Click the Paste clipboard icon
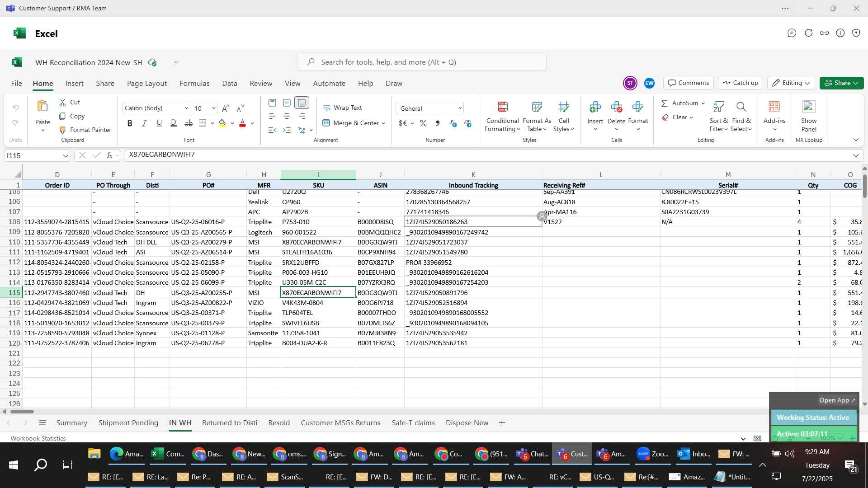The width and height of the screenshot is (868, 488). (x=42, y=107)
